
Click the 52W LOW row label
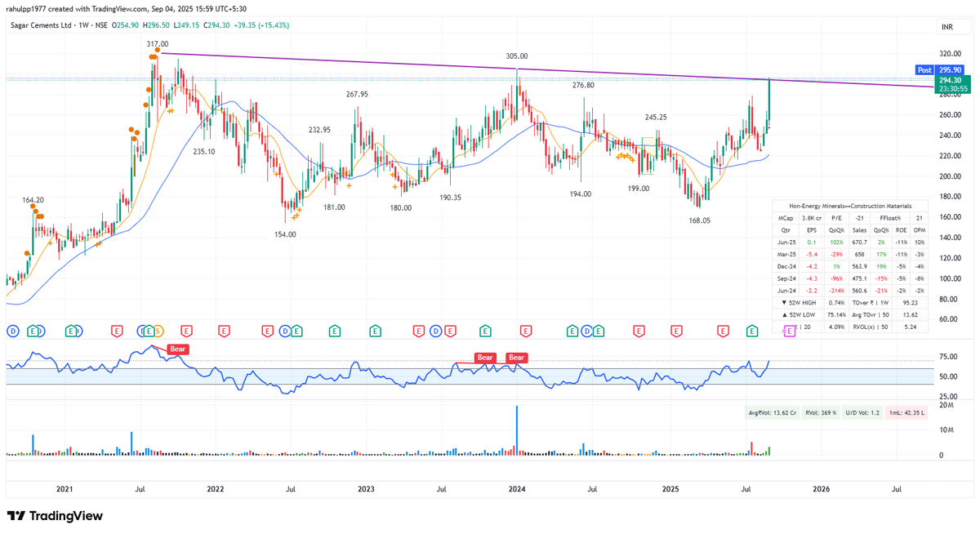tap(797, 315)
